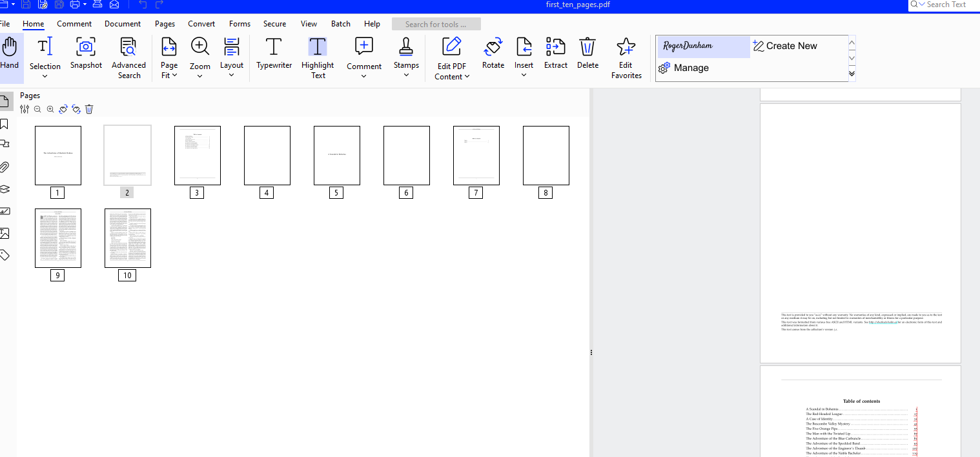Open the Destinations sidebar panel

[x=5, y=145]
